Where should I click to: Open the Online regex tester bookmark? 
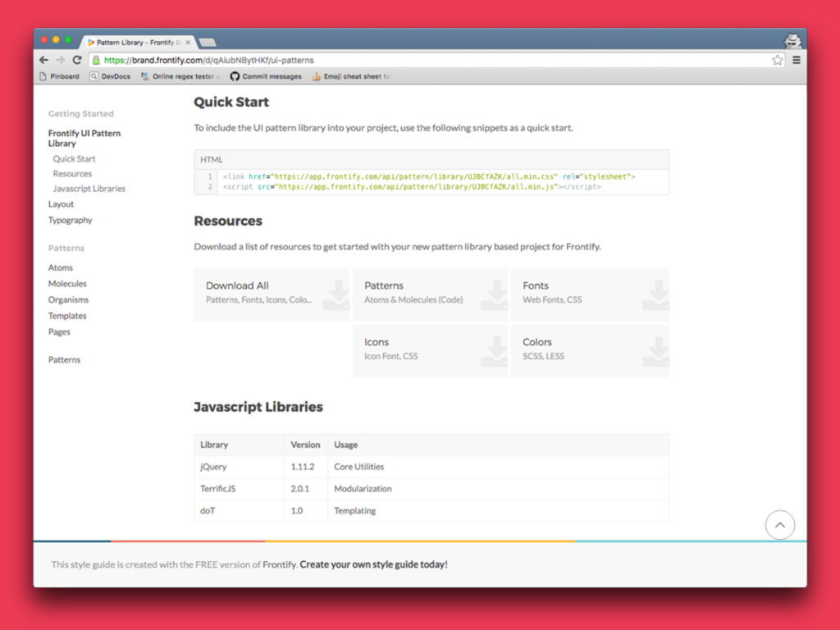(180, 76)
